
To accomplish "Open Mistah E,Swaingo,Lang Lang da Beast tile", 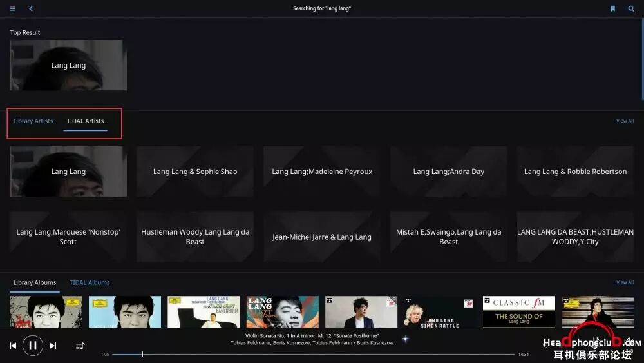I will coord(448,237).
